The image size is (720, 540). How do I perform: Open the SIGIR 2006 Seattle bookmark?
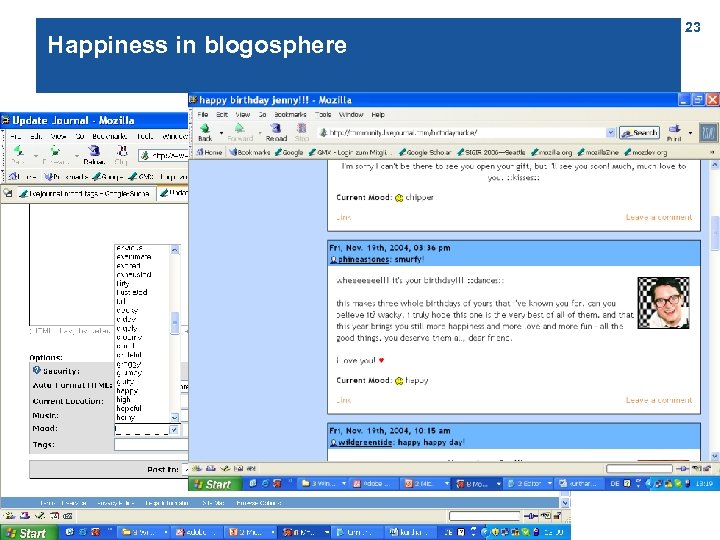491,152
